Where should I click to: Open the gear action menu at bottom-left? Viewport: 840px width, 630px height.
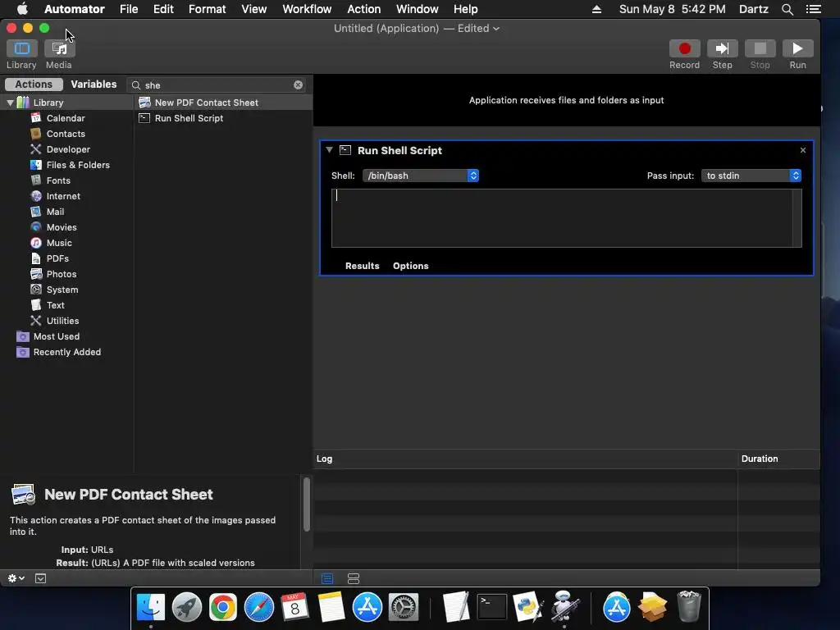[x=16, y=578]
